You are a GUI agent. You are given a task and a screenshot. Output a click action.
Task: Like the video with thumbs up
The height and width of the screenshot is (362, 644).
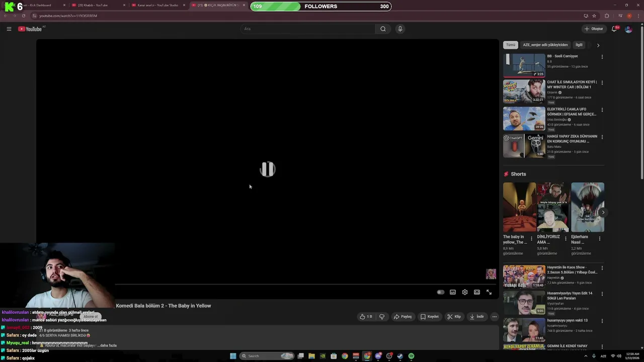tap(366, 317)
